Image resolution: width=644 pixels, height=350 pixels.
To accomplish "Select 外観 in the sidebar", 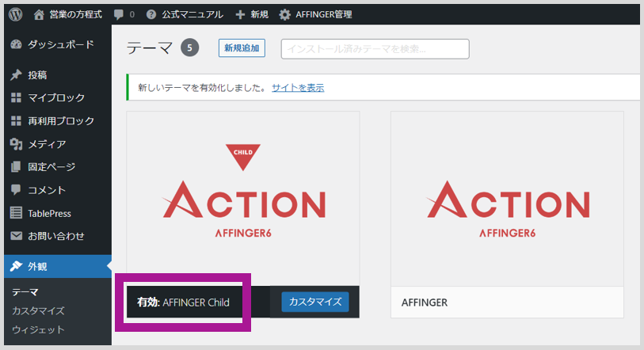I will [x=58, y=266].
